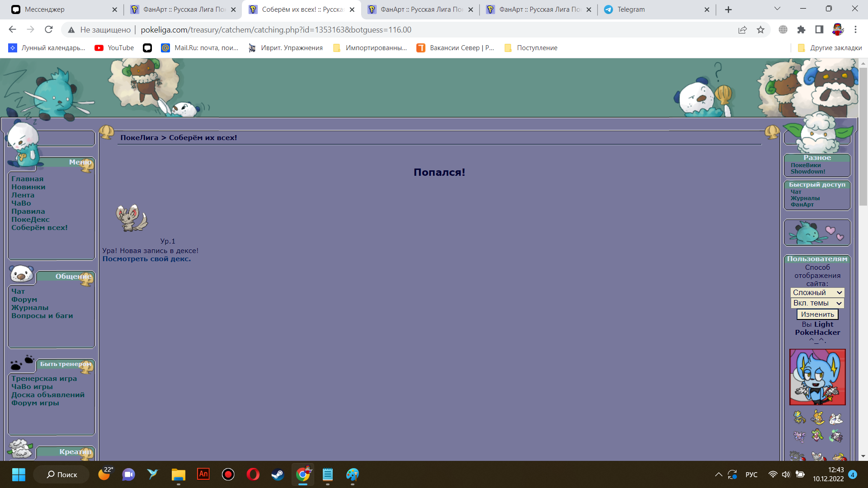Click the caught Pokémon sprite
The image size is (868, 488).
coord(132,218)
